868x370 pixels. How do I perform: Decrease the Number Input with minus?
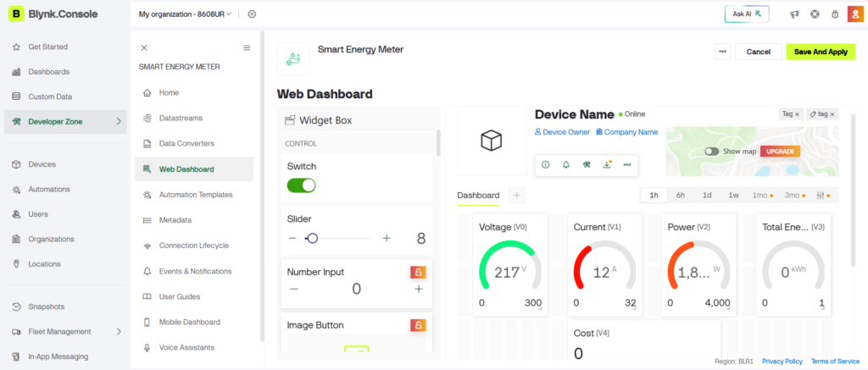(x=294, y=289)
